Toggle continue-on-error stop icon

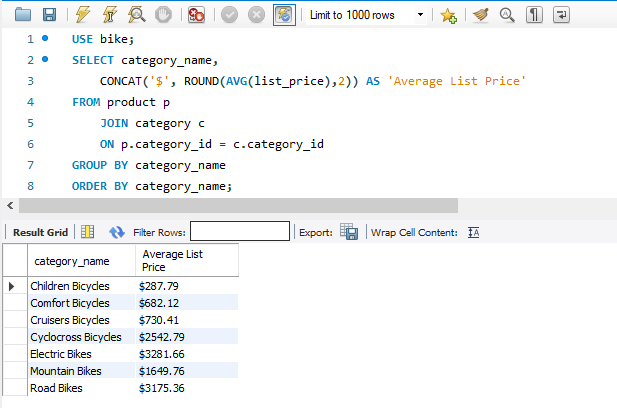[196, 15]
